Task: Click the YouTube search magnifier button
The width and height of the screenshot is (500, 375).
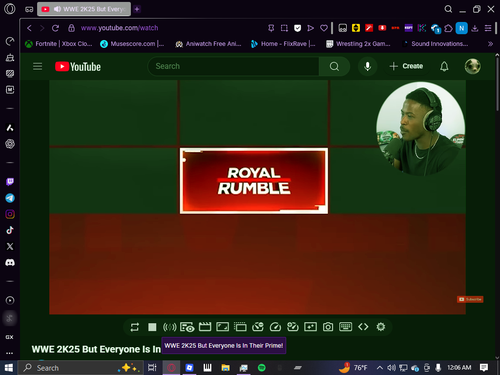Action: pyautogui.click(x=334, y=66)
